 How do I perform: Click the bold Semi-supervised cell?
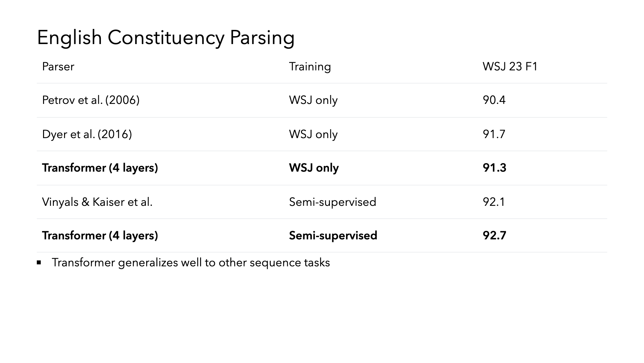click(x=333, y=236)
